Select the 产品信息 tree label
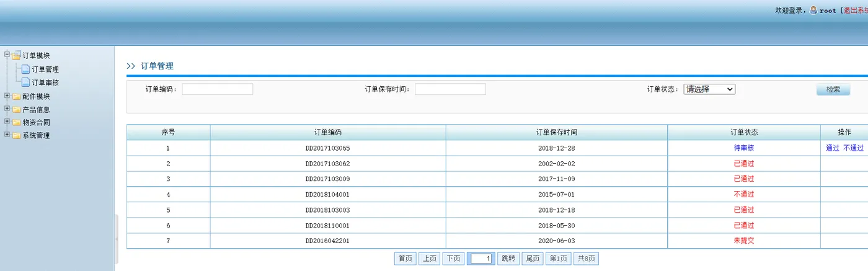Screen dimensions: 868x271 (x=36, y=110)
